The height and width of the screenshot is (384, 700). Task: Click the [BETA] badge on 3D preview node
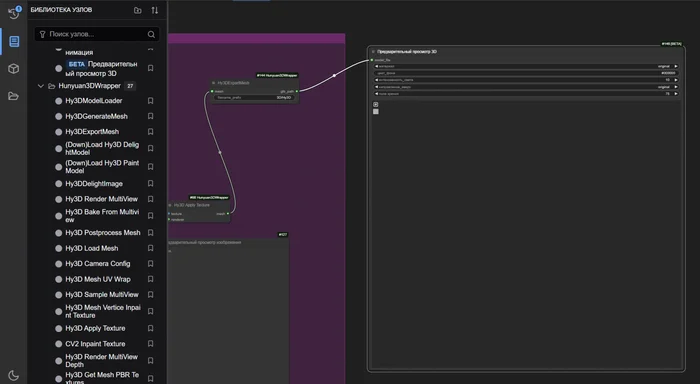(671, 44)
